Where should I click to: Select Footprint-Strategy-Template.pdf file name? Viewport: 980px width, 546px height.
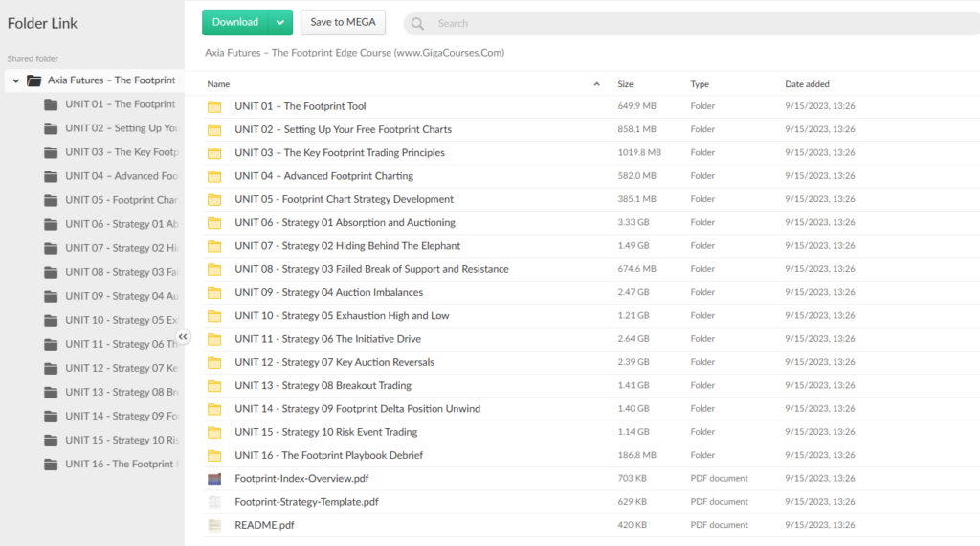pyautogui.click(x=306, y=502)
